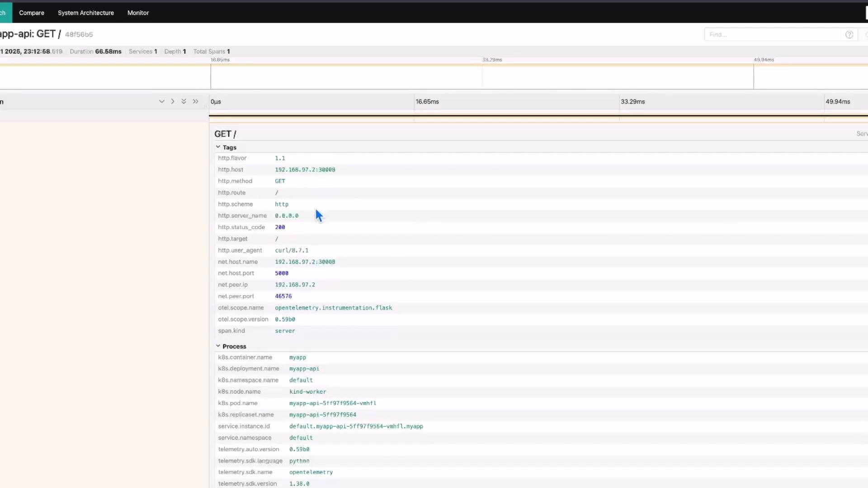Click telemetry.sdk.version value 1.38.0
The height and width of the screenshot is (488, 868).
(x=299, y=483)
